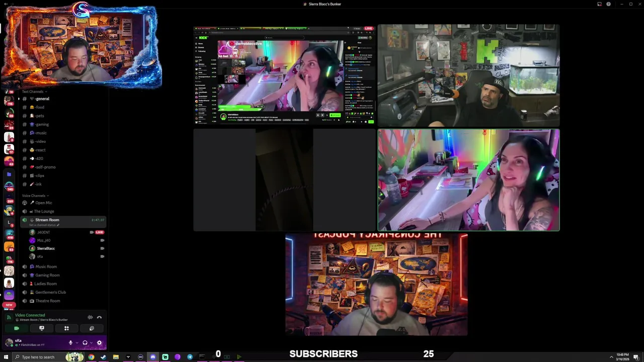Click the NEW unread indicator pill

tap(9, 305)
